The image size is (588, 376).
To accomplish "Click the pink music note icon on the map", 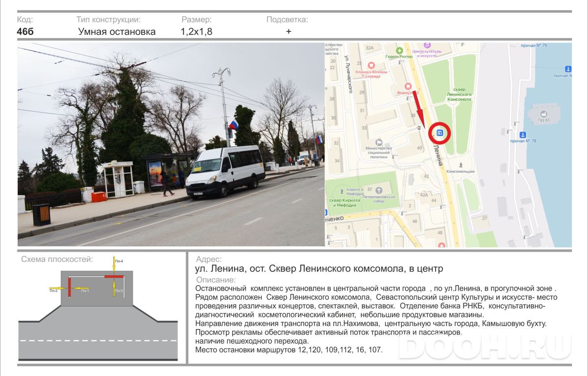I will pyautogui.click(x=427, y=45).
